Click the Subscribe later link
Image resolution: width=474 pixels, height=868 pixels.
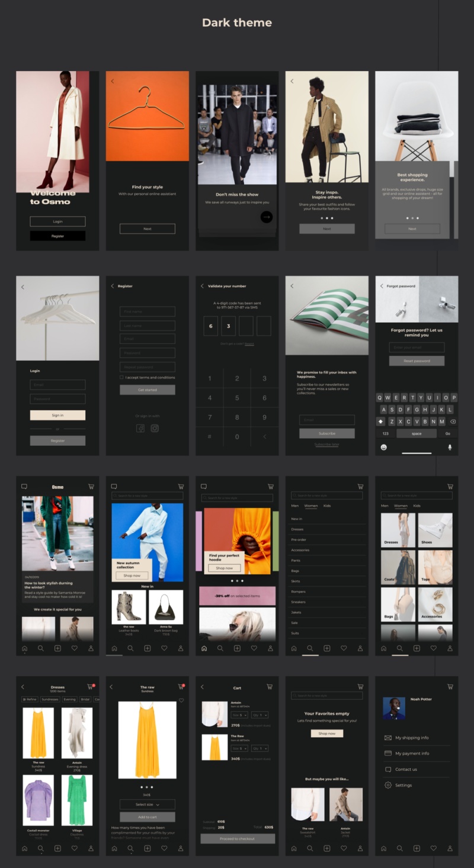click(x=326, y=444)
